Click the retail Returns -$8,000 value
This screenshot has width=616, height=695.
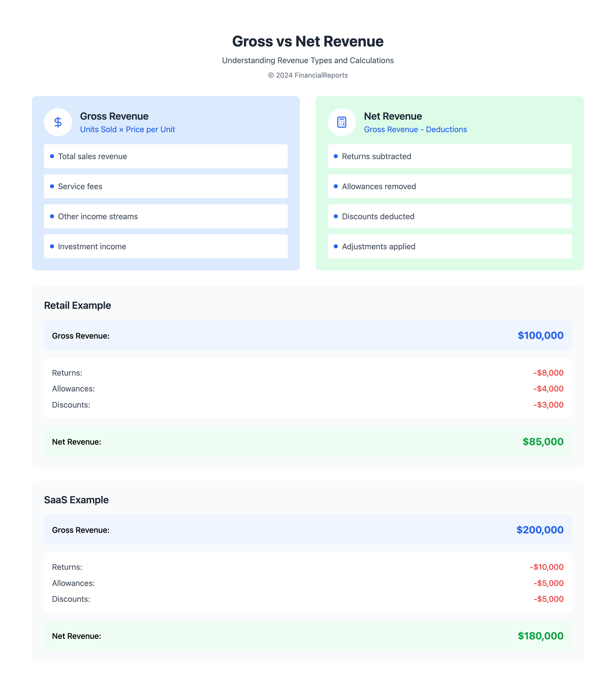point(548,373)
